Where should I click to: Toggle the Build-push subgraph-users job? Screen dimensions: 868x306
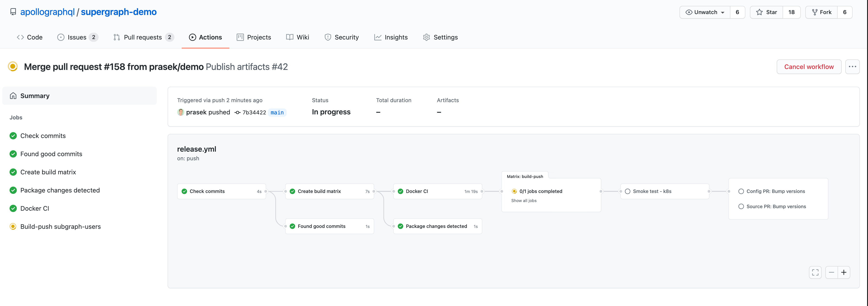pos(60,226)
